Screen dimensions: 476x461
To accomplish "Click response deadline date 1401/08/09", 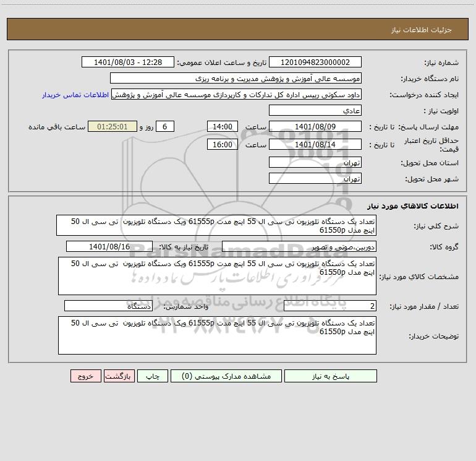I will (315, 126).
